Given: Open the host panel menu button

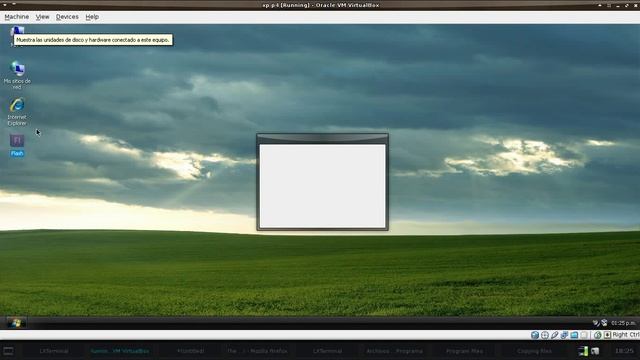Looking at the screenshot, I should [8, 351].
